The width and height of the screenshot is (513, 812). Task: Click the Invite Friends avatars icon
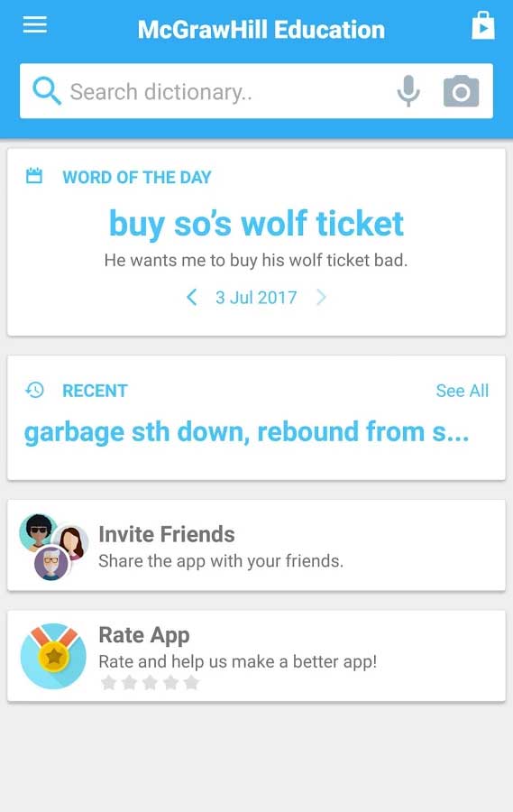53,547
